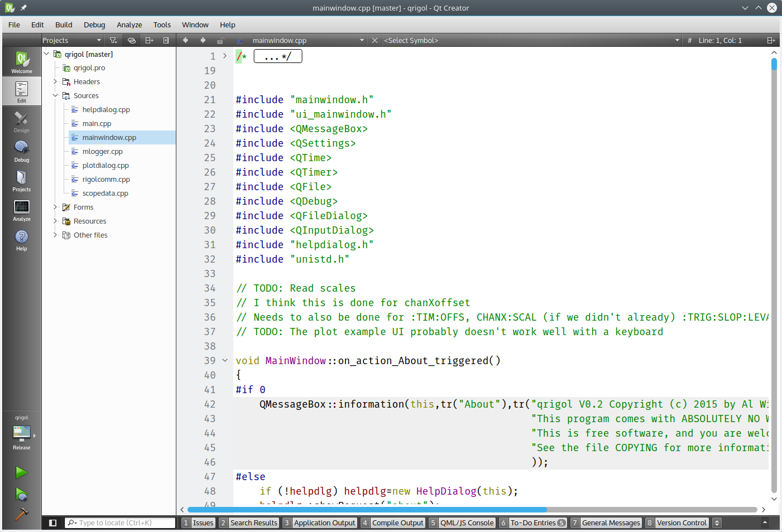Click the Build project hammer icon

pyautogui.click(x=21, y=514)
